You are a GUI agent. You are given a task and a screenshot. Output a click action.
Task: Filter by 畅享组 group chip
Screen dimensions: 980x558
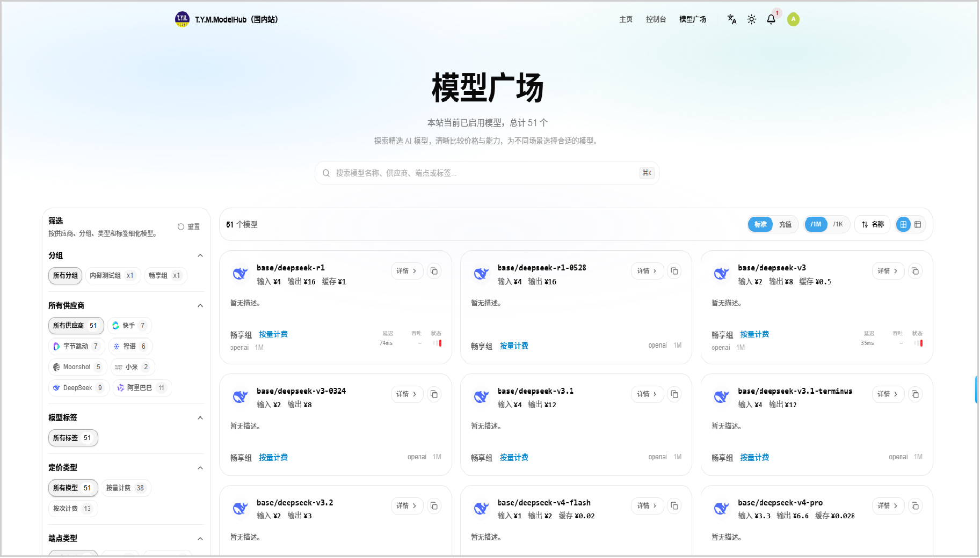click(165, 276)
